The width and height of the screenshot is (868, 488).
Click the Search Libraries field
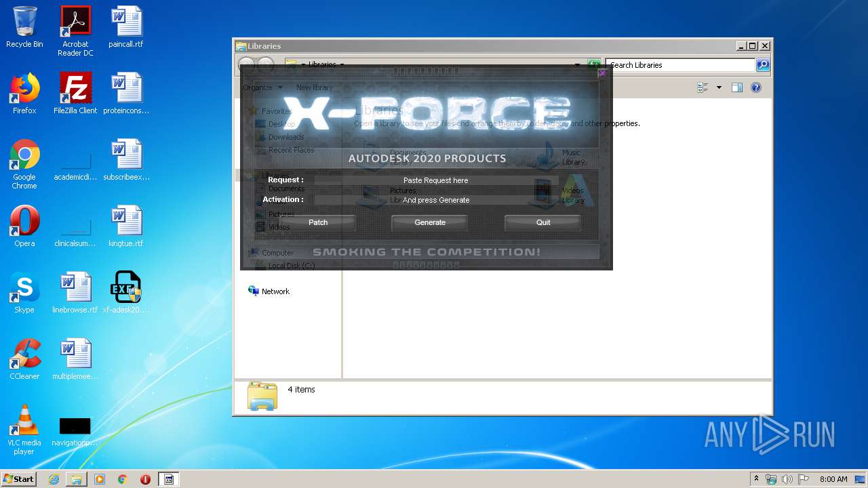point(680,65)
